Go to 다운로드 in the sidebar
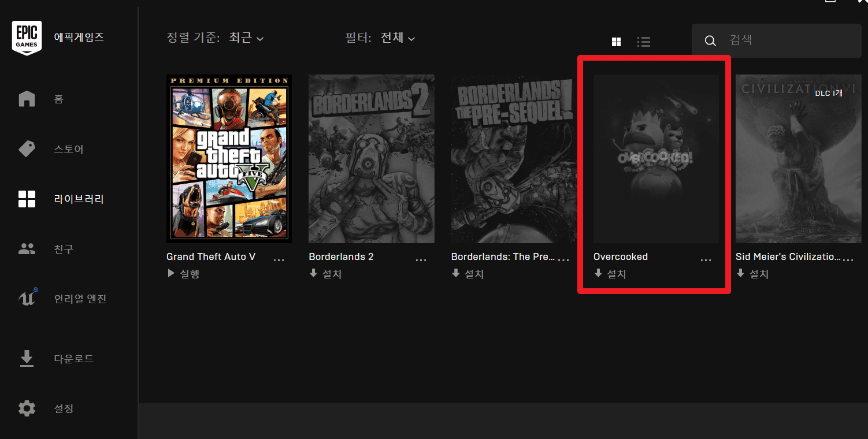The height and width of the screenshot is (439, 868). 74,359
